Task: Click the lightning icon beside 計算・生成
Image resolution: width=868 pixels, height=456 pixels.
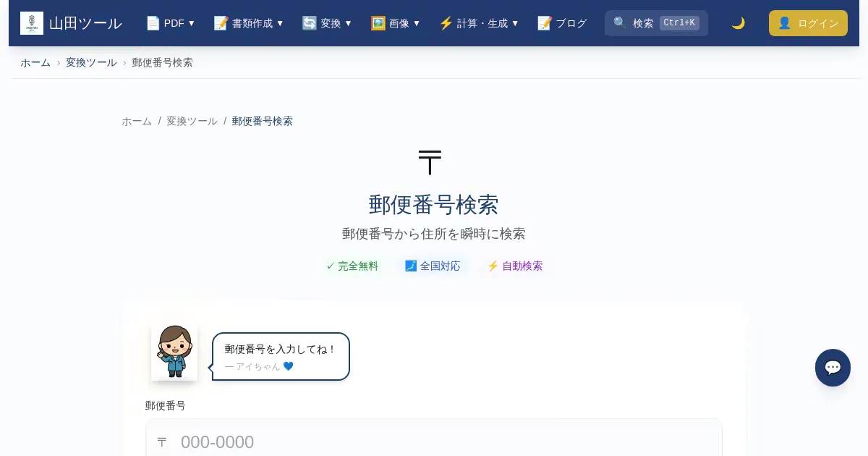Action: click(x=446, y=23)
